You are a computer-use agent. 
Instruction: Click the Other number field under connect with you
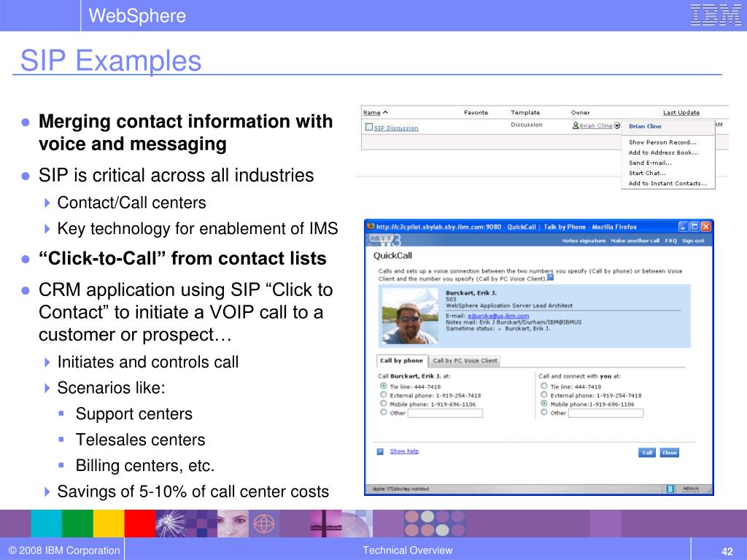[x=606, y=413]
